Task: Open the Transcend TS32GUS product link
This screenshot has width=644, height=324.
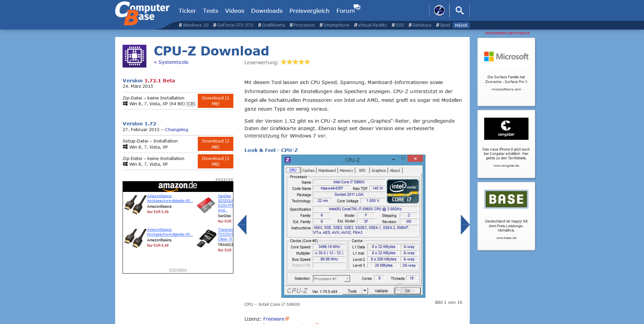Action: (225, 234)
